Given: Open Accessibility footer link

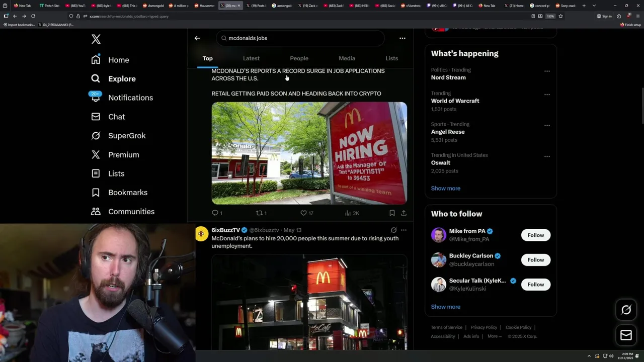Looking at the screenshot, I should 443,336.
